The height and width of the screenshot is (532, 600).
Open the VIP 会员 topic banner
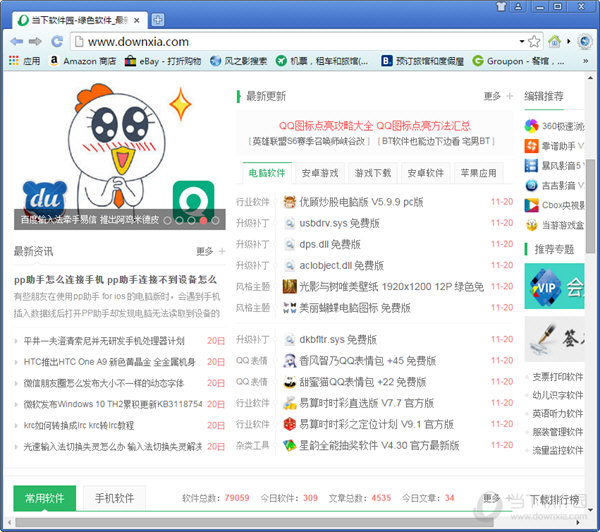coord(554,286)
